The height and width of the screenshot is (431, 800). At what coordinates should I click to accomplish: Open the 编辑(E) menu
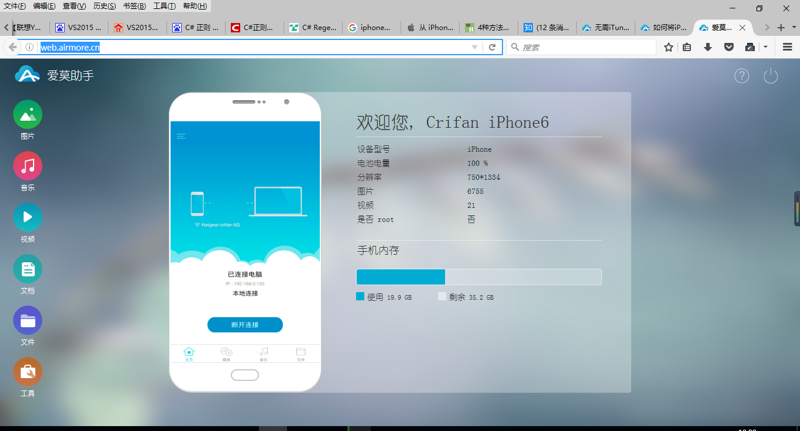pyautogui.click(x=44, y=6)
